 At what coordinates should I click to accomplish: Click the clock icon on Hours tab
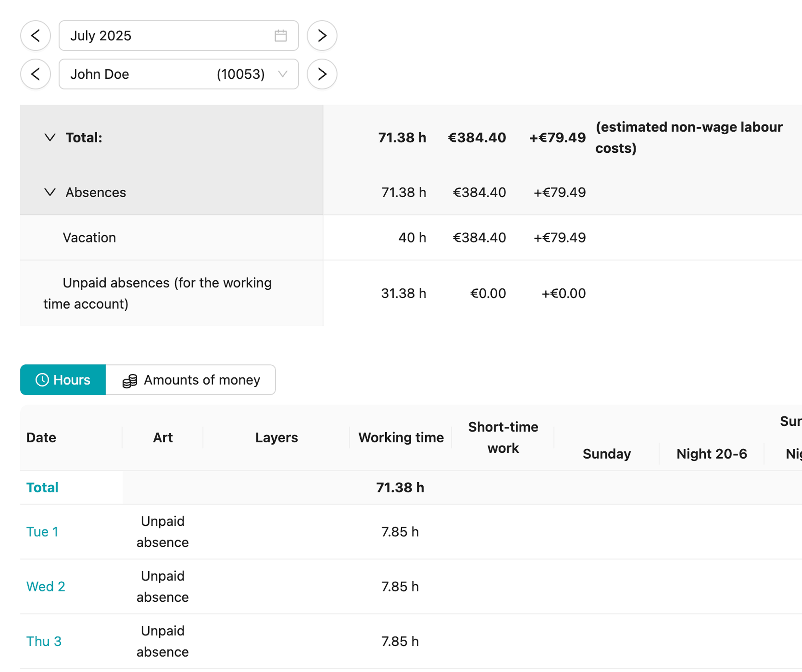click(x=42, y=380)
